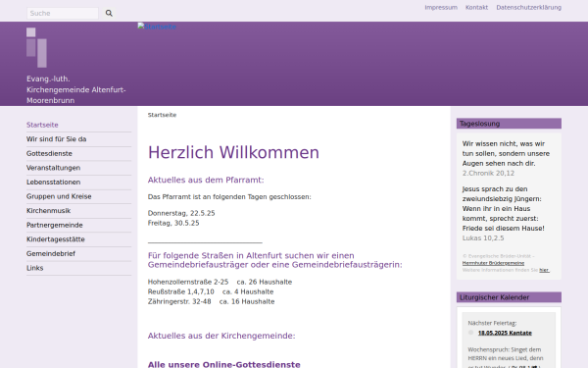Click the 'Nächster Feiertag:' label
The width and height of the screenshot is (588, 368).
click(x=492, y=323)
